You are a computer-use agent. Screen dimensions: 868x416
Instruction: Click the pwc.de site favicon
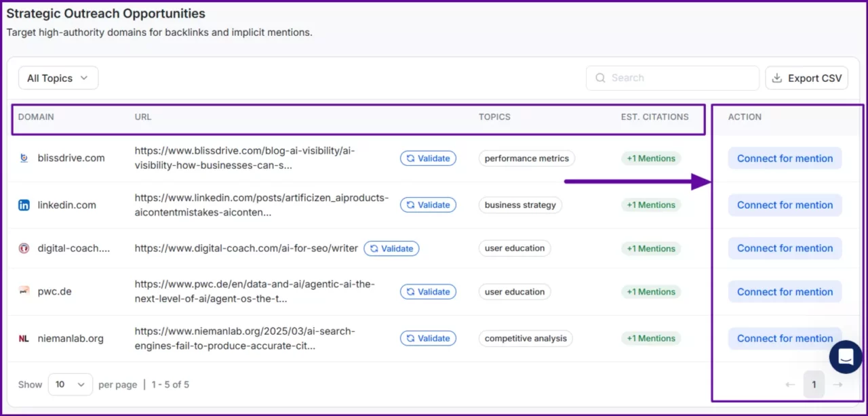(24, 291)
